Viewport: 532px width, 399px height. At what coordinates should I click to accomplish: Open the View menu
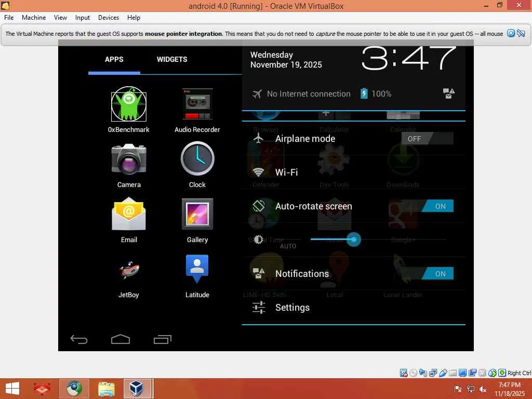pos(60,18)
